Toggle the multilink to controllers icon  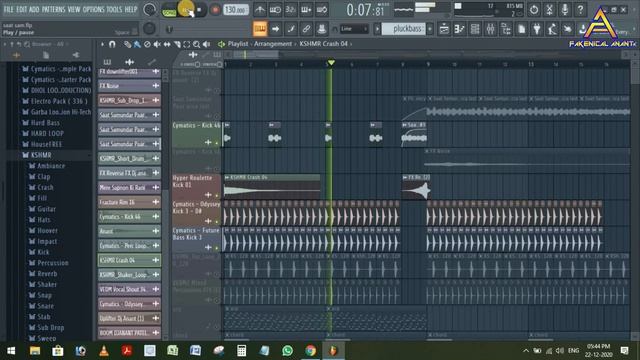click(x=306, y=29)
